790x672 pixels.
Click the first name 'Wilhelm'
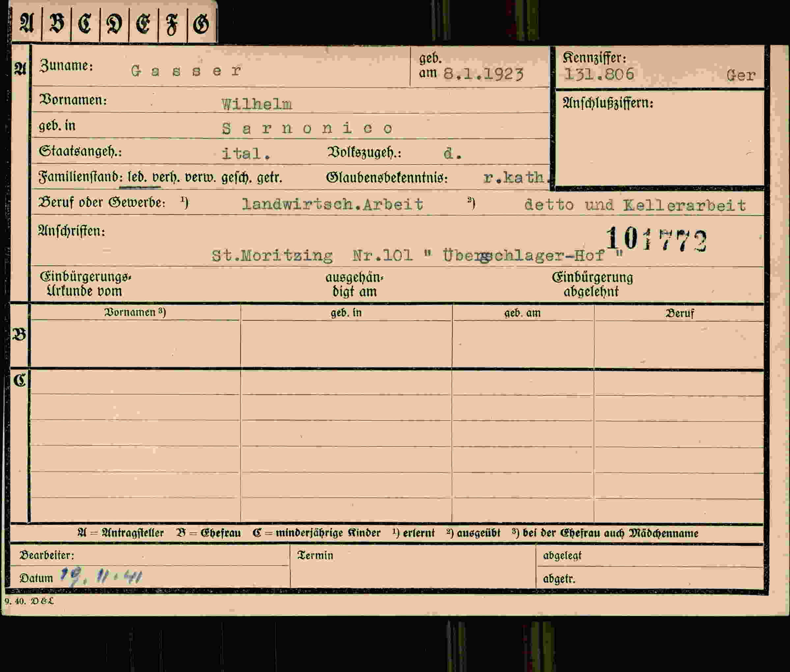click(257, 104)
